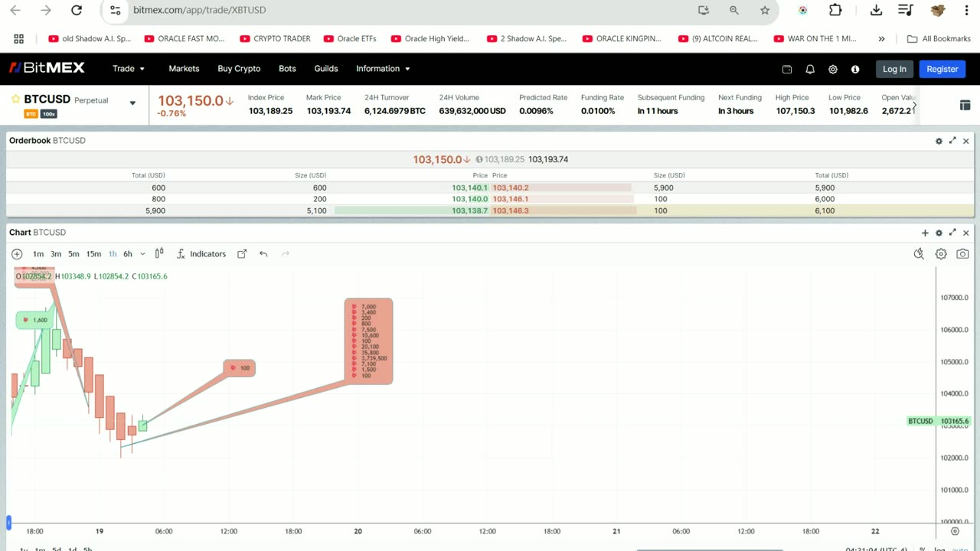Add a new chart with plus icon
Viewport: 980px width, 551px height.
(925, 233)
